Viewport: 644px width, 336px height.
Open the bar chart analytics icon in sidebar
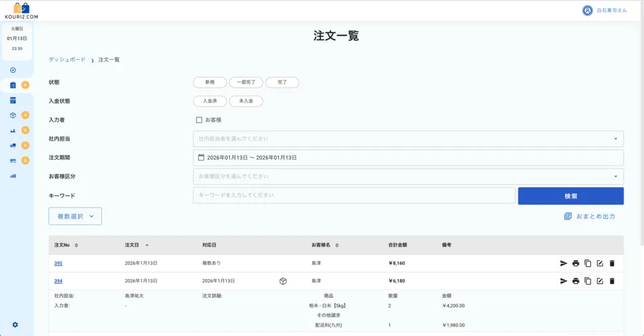pos(13,176)
